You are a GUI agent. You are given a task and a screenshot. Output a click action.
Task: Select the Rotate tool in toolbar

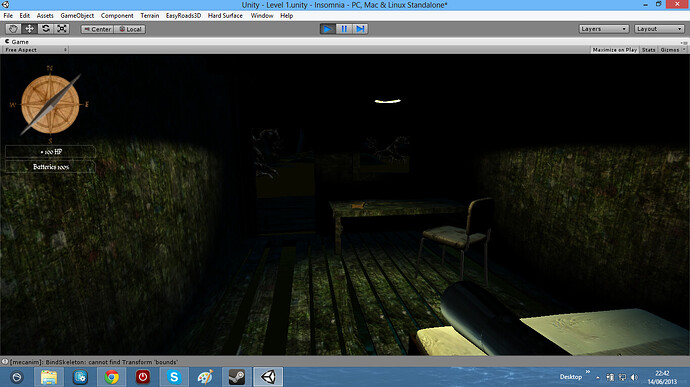point(45,29)
